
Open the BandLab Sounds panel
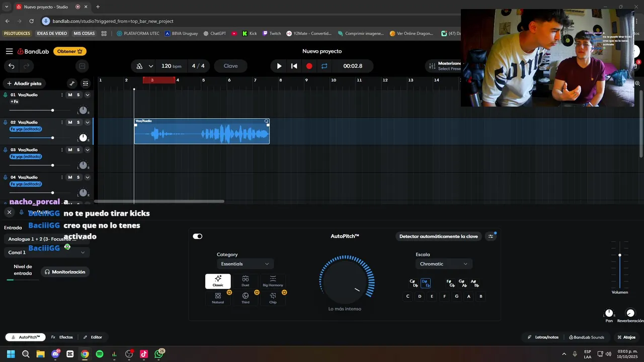click(586, 337)
